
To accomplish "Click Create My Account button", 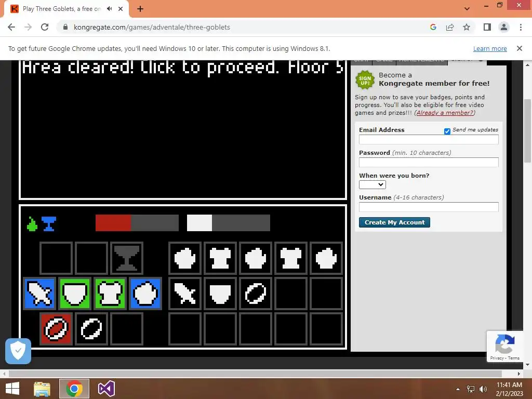I will click(x=394, y=222).
